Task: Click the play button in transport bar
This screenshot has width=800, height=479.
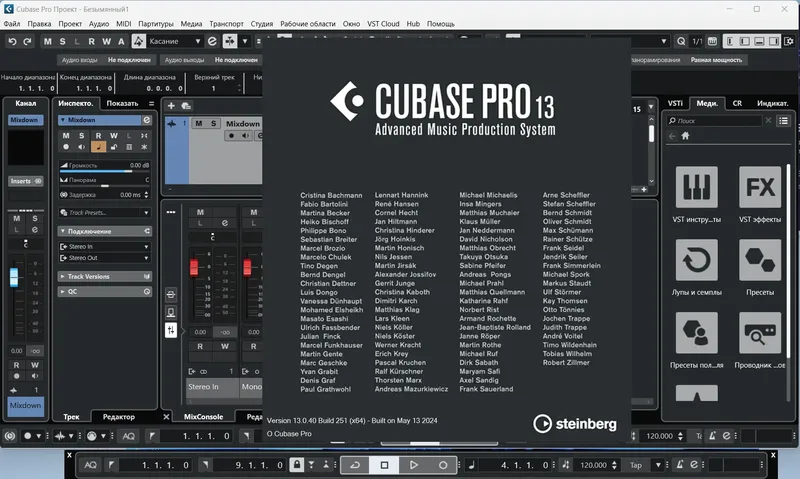Action: [x=414, y=465]
